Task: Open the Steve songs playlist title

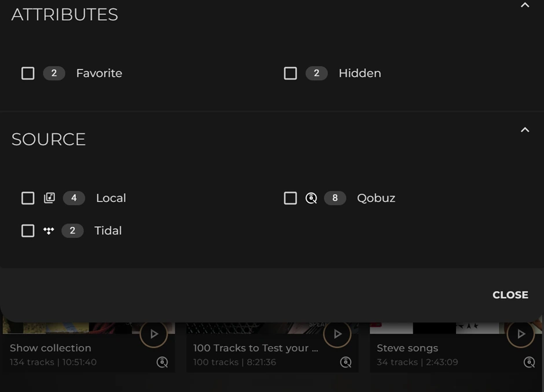Action: point(407,348)
